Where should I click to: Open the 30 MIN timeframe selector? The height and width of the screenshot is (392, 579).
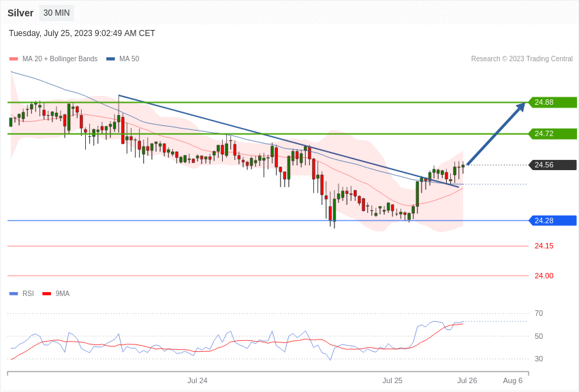[56, 12]
